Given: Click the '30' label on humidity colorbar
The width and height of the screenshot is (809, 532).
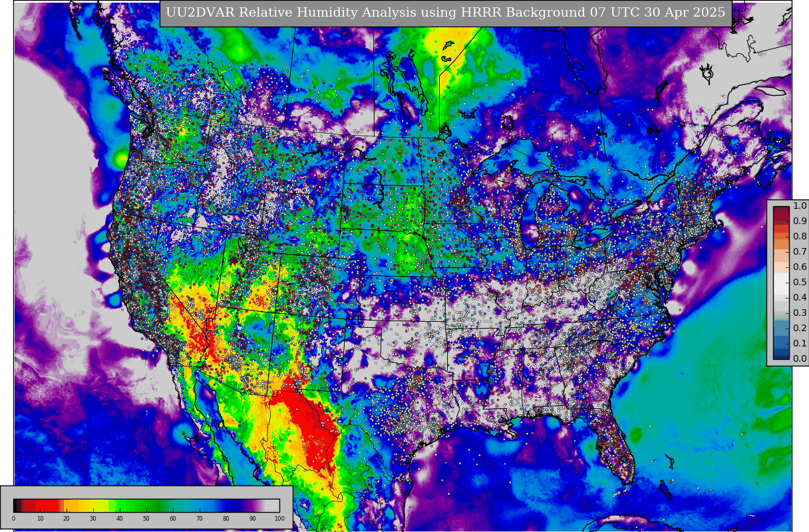Looking at the screenshot, I should pyautogui.click(x=93, y=519).
